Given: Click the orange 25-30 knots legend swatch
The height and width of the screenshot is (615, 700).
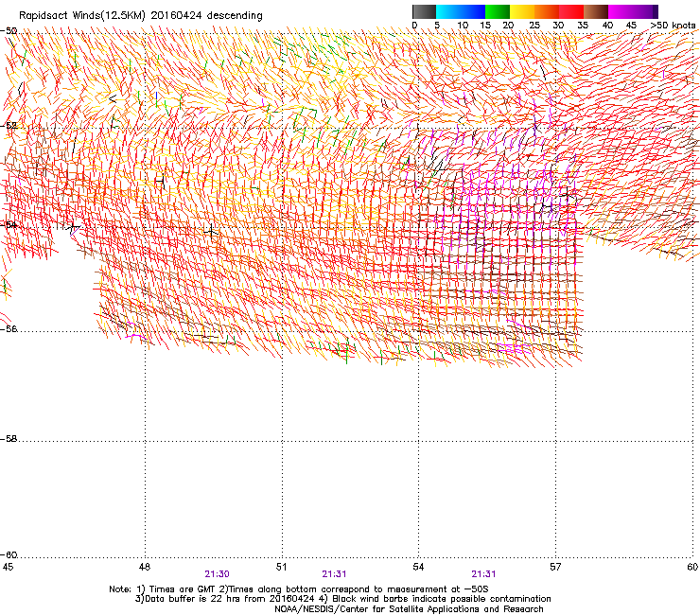Looking at the screenshot, I should point(547,11).
